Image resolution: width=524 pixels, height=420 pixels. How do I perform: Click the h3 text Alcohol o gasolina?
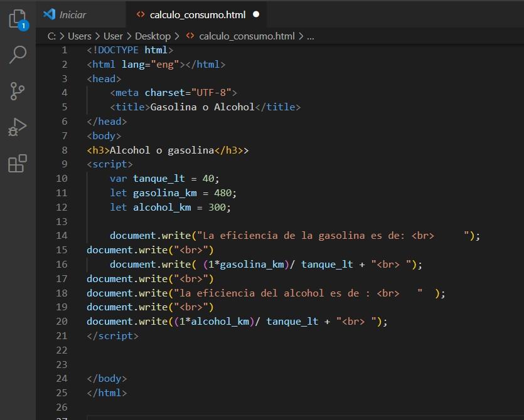162,150
